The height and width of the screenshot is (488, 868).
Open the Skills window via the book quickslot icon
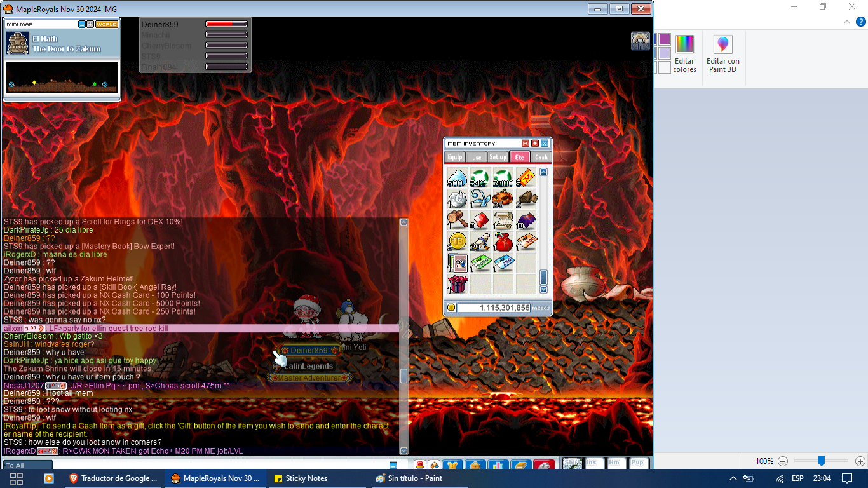pyautogui.click(x=520, y=466)
